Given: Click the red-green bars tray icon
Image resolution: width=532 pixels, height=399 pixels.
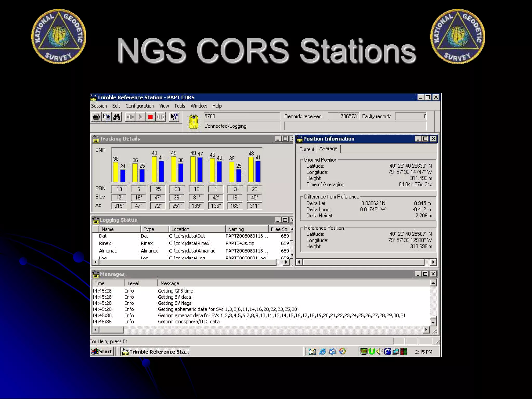Looking at the screenshot, I should (x=404, y=352).
